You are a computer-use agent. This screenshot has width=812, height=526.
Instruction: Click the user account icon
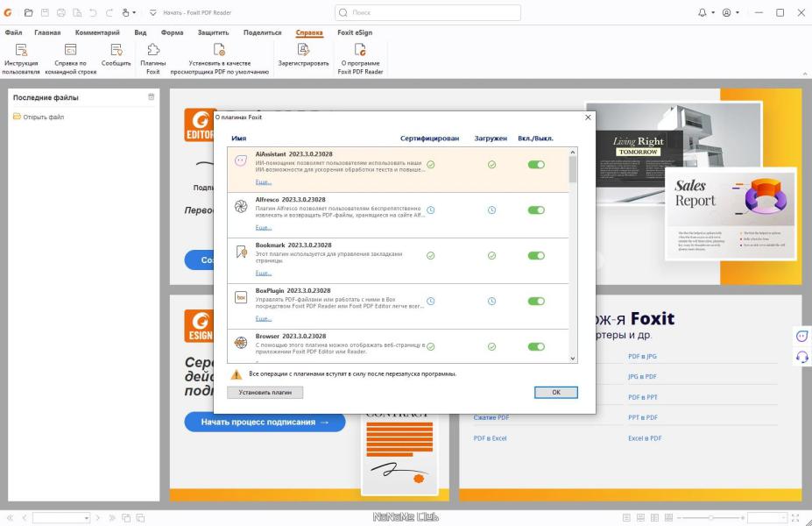coord(727,12)
